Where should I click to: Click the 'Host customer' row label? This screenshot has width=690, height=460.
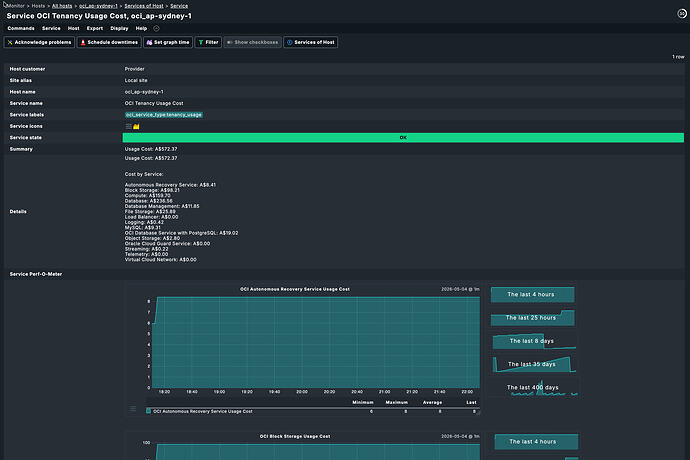click(x=27, y=69)
